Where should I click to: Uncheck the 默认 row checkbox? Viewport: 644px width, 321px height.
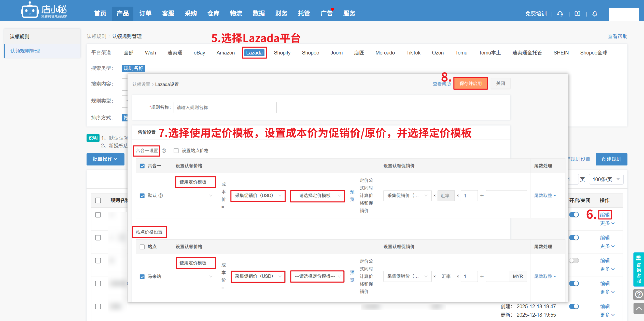pyautogui.click(x=142, y=196)
